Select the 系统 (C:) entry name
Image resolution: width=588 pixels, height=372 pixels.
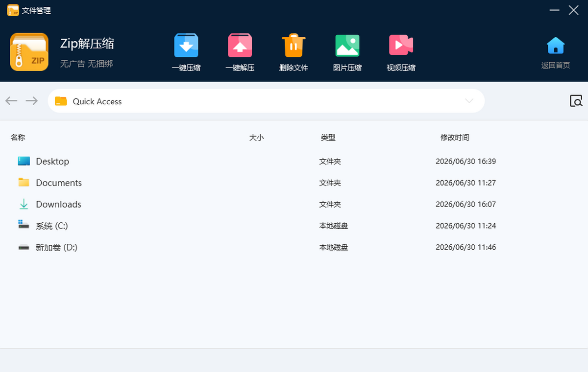click(51, 226)
